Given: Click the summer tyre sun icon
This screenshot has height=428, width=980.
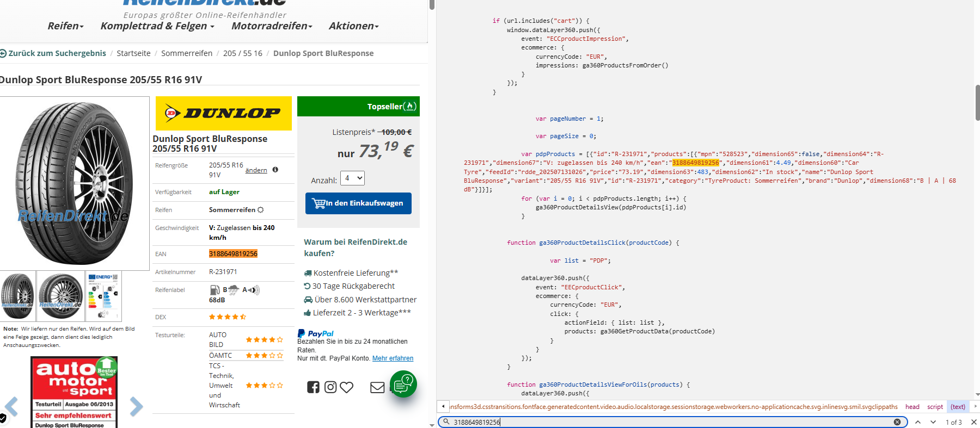Looking at the screenshot, I should click(260, 210).
